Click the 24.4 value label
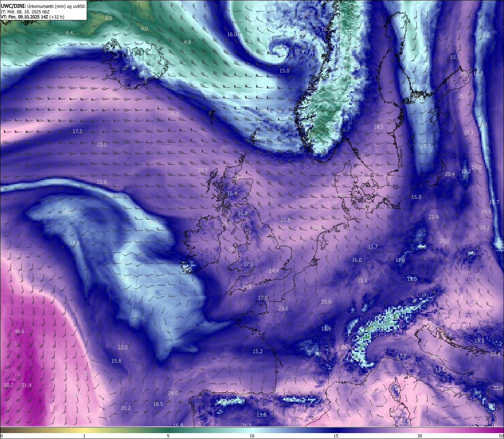The width and height of the screenshot is (504, 439). pyautogui.click(x=274, y=271)
